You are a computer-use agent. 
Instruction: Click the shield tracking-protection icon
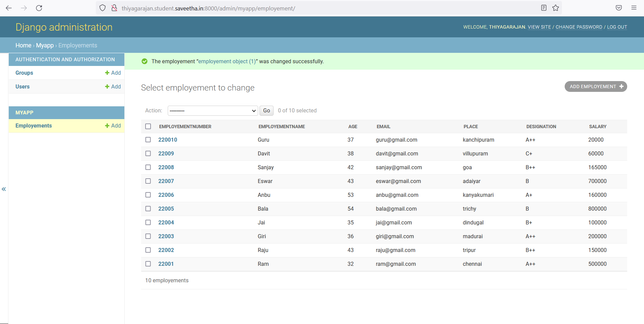[x=103, y=8]
